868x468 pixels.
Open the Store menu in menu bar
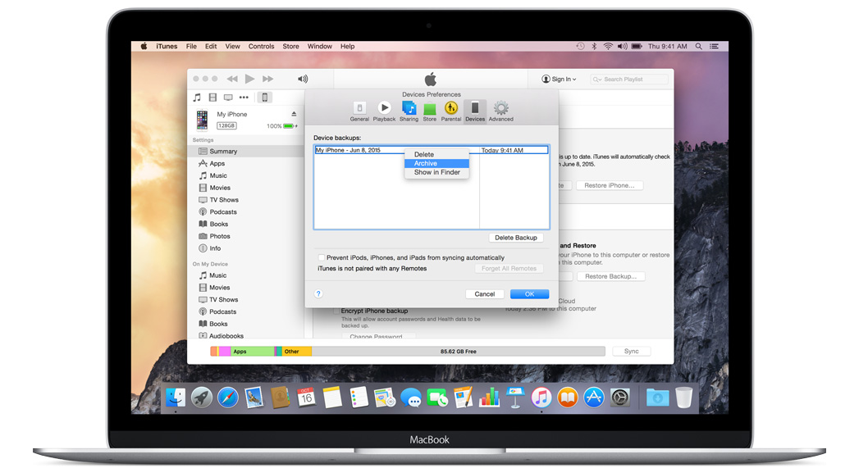tap(290, 47)
